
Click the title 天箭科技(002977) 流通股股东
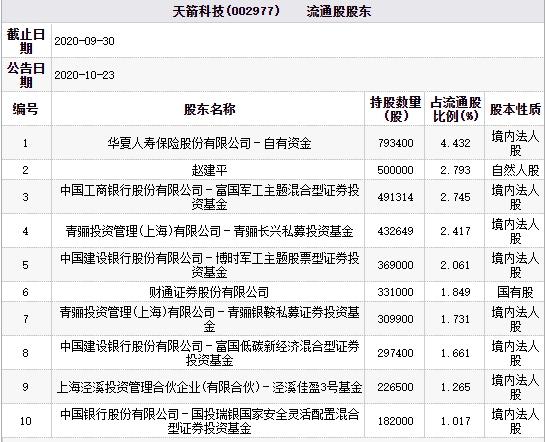[272, 11]
